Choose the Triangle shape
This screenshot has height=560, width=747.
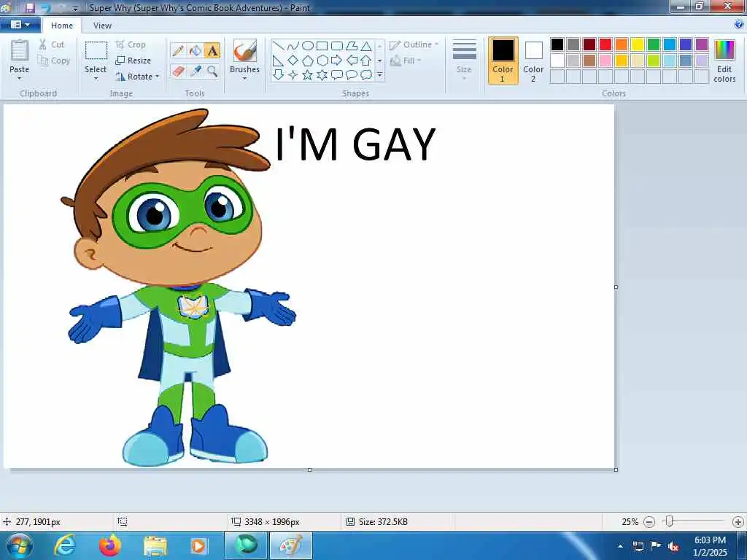(366, 46)
